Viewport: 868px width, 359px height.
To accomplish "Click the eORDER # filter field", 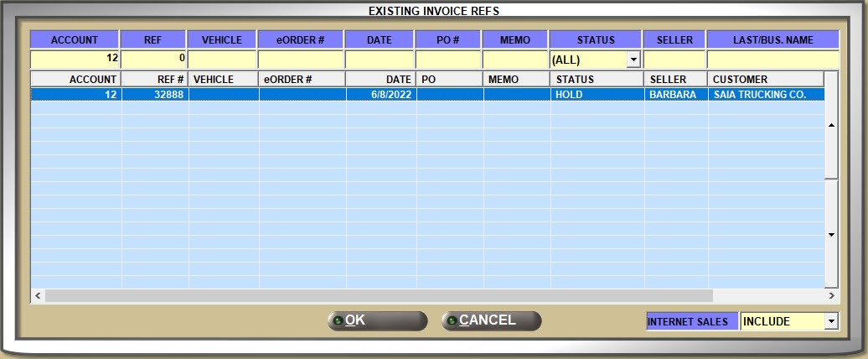I will 300,60.
